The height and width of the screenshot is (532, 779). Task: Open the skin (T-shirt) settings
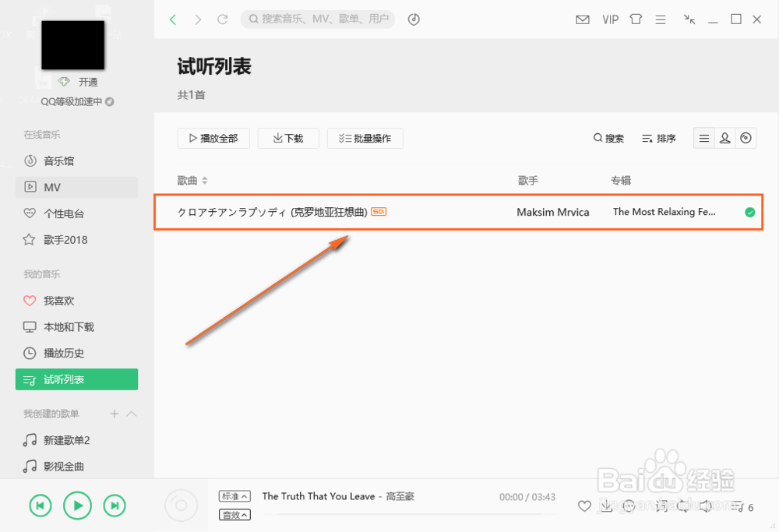(x=636, y=19)
